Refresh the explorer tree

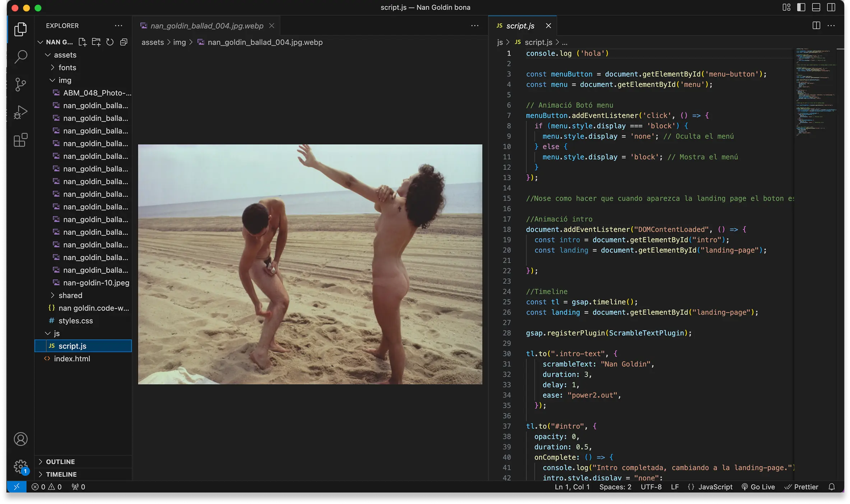(110, 42)
